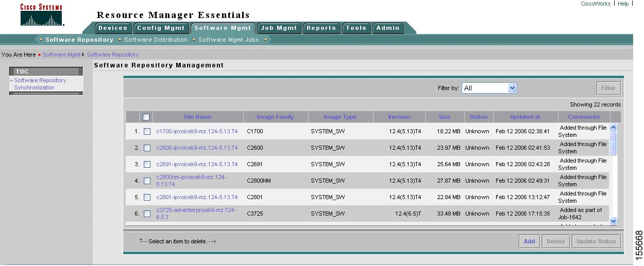Sort by the File Name column header

click(x=197, y=117)
